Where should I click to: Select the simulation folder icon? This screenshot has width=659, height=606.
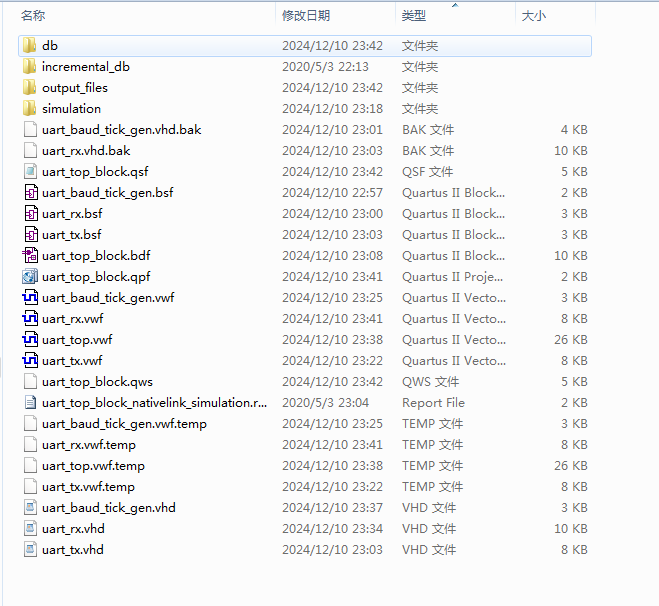[29, 108]
